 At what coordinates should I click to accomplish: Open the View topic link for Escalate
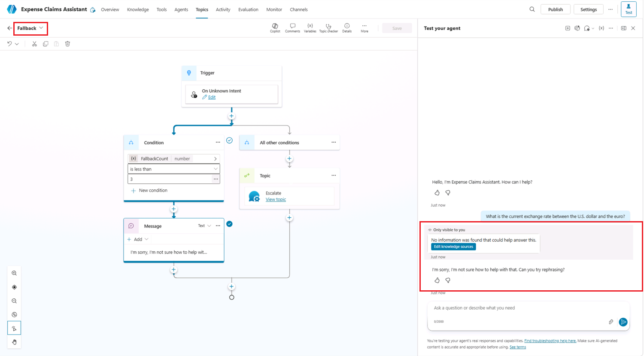[x=276, y=199]
